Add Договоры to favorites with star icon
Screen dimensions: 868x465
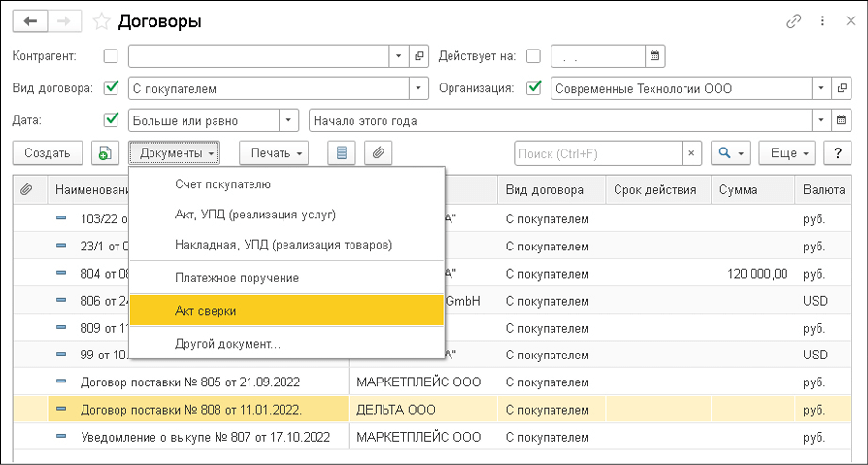101,20
